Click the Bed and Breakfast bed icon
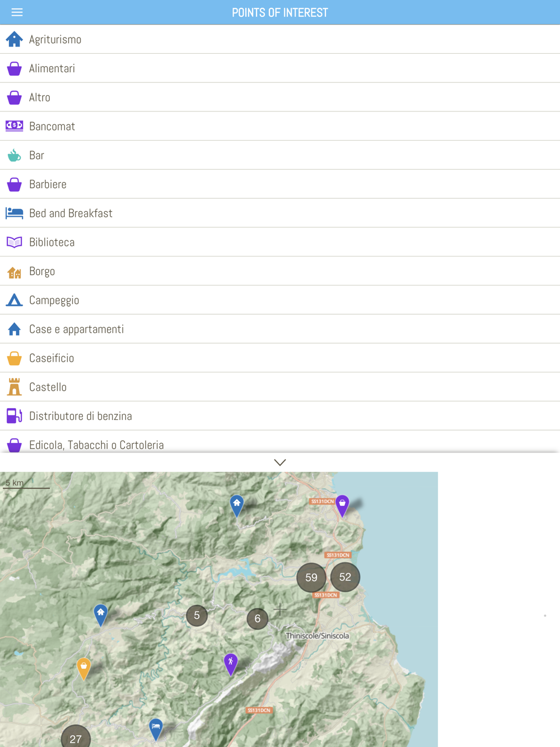Screen dimensions: 560x747 (15, 213)
